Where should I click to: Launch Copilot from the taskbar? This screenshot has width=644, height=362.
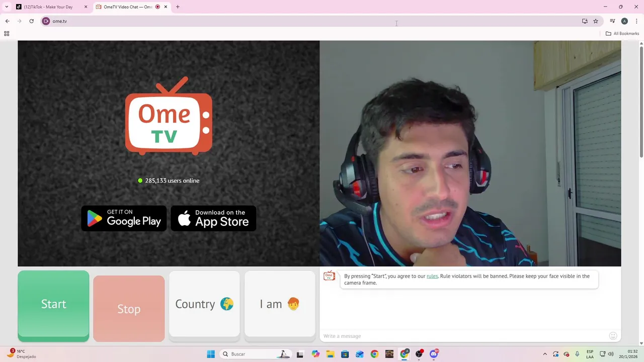(x=315, y=354)
